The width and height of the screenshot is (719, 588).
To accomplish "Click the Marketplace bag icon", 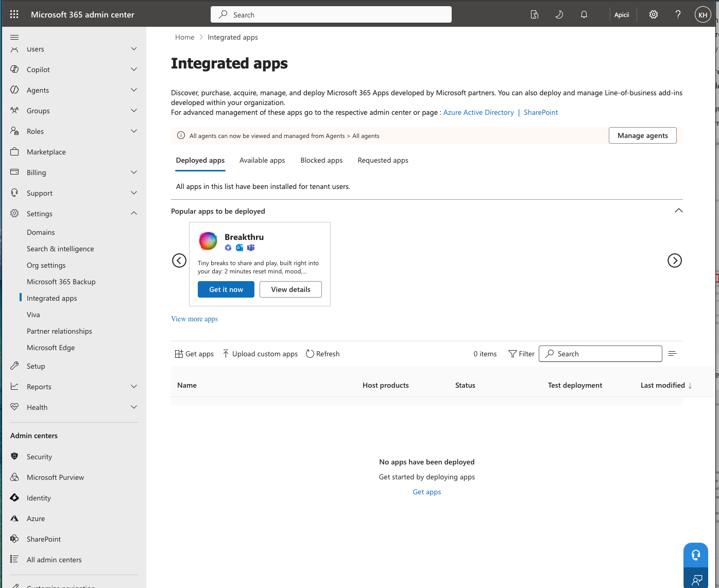I will click(x=14, y=151).
